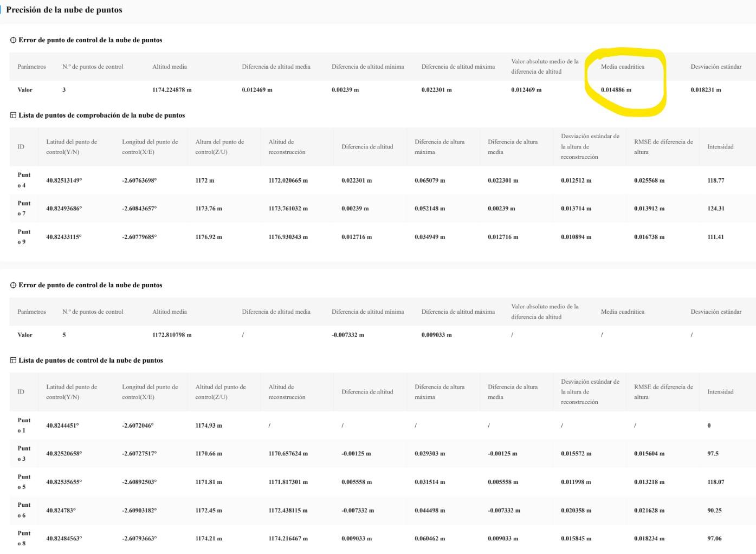This screenshot has width=756, height=554.
Task: Select Punto 8 RMSE value 0.018234 m
Action: pos(649,539)
